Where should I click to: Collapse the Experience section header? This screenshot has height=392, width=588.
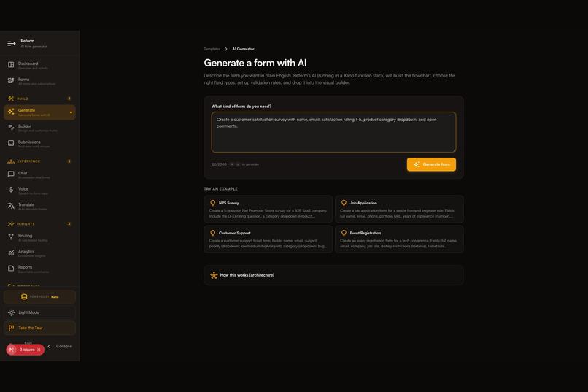[39, 161]
